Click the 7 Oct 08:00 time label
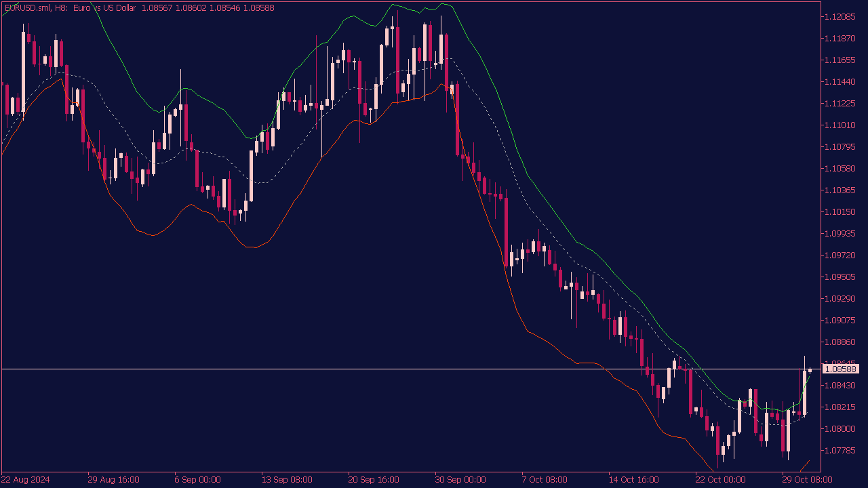The width and height of the screenshot is (868, 488). click(x=545, y=480)
